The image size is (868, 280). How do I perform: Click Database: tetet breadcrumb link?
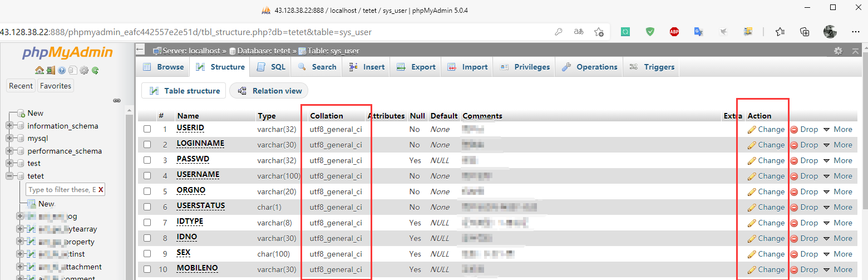(264, 51)
